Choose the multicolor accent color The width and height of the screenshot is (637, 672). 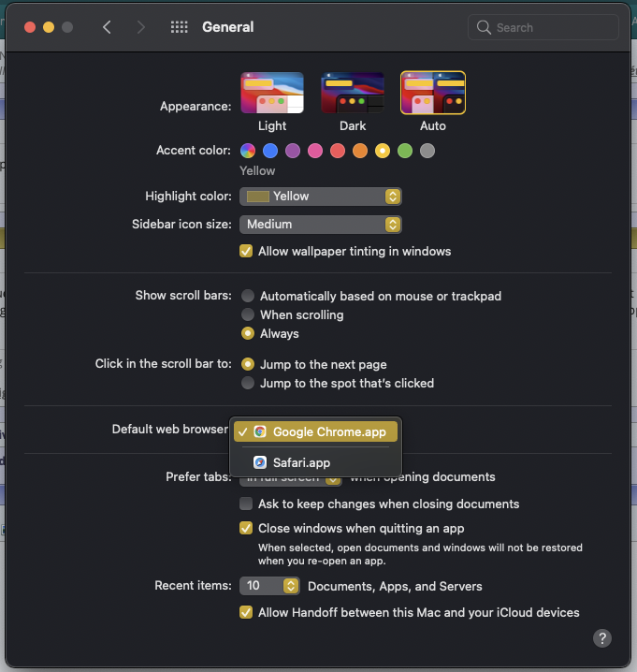point(248,151)
